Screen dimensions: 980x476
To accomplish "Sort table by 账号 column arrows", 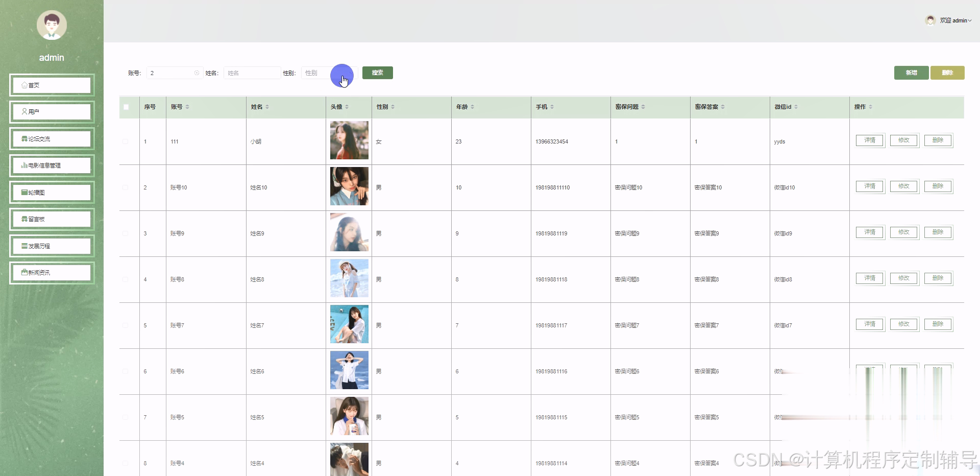I will pyautogui.click(x=187, y=107).
